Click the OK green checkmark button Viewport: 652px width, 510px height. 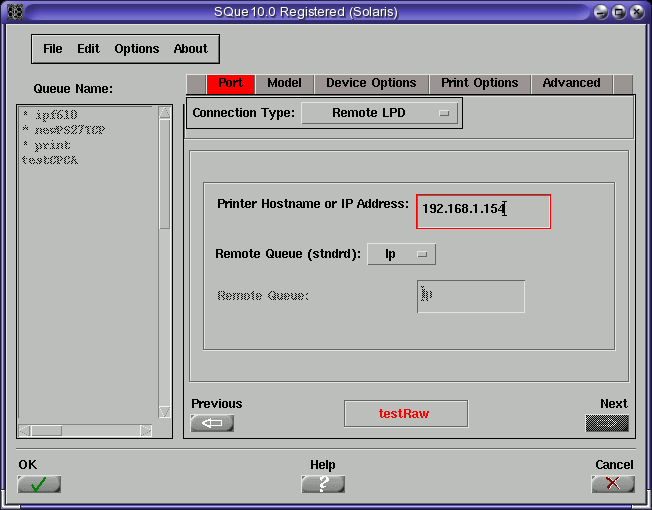pos(39,484)
